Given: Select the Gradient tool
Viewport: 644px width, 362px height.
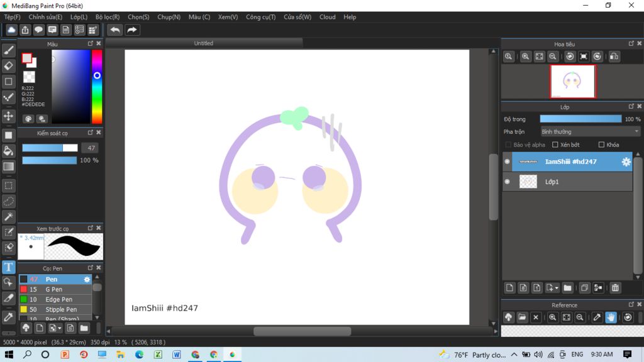Looking at the screenshot, I should pyautogui.click(x=8, y=166).
